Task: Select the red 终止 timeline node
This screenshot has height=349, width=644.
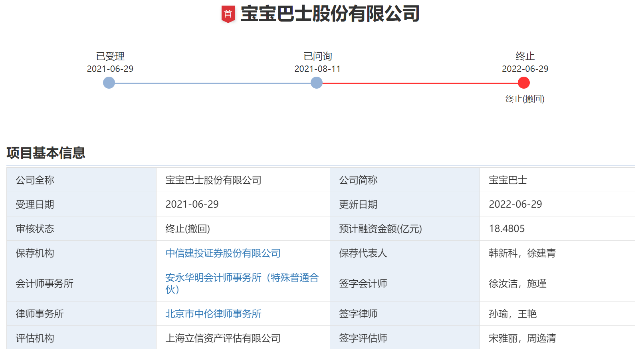Action: 524,83
